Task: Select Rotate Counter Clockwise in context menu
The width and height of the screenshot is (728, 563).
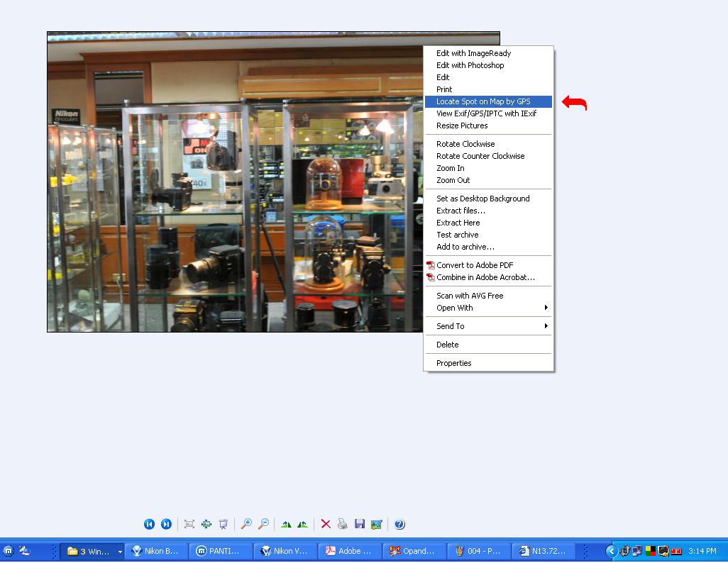Action: (x=488, y=157)
